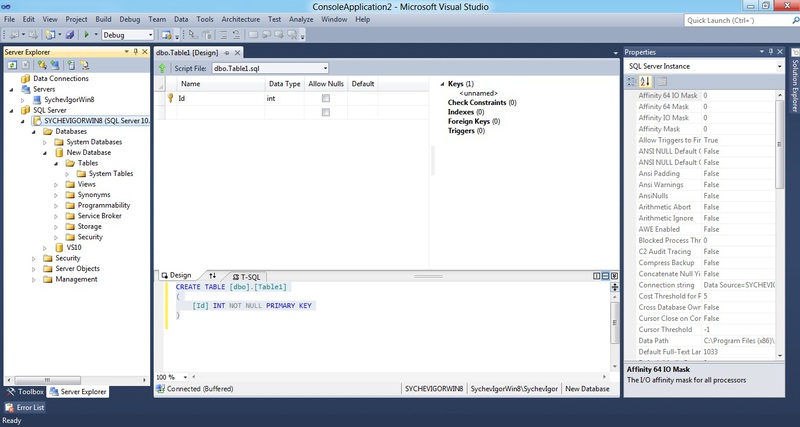The image size is (800, 427).
Task: Switch Properties to Alphabetical sort icon
Action: pyautogui.click(x=645, y=82)
